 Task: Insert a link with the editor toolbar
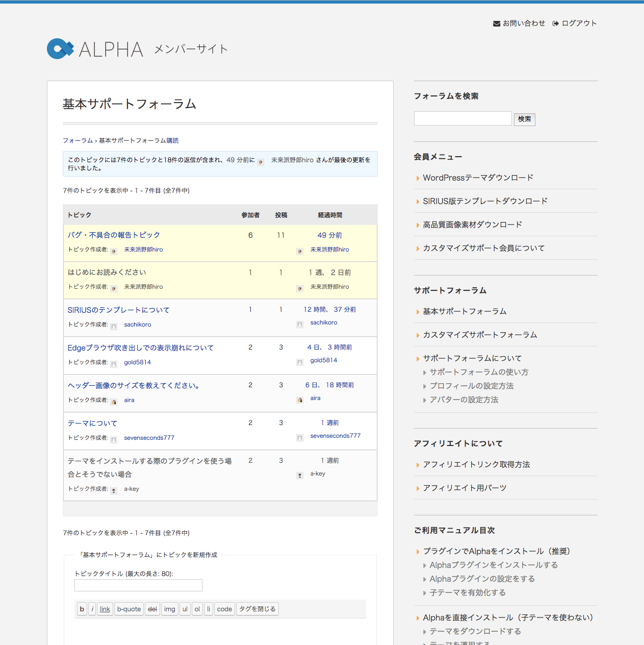[x=105, y=609]
